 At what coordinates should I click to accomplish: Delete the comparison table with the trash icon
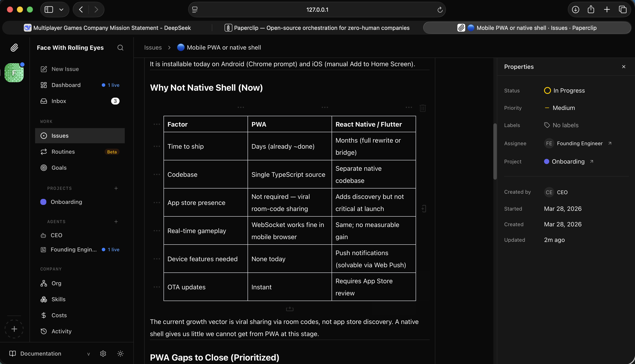(422, 108)
